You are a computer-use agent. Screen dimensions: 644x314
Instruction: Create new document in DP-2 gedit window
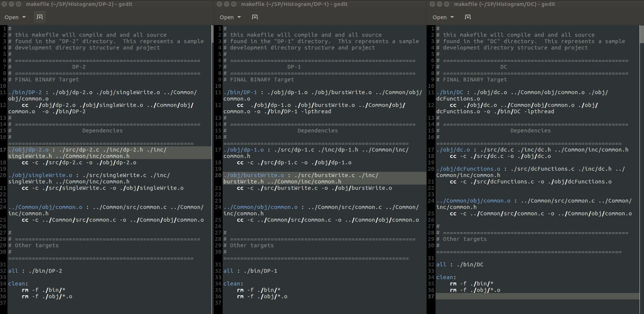(x=39, y=17)
